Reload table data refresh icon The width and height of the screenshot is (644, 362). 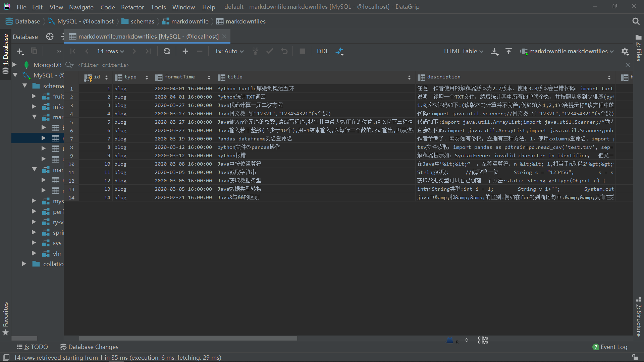coord(167,51)
